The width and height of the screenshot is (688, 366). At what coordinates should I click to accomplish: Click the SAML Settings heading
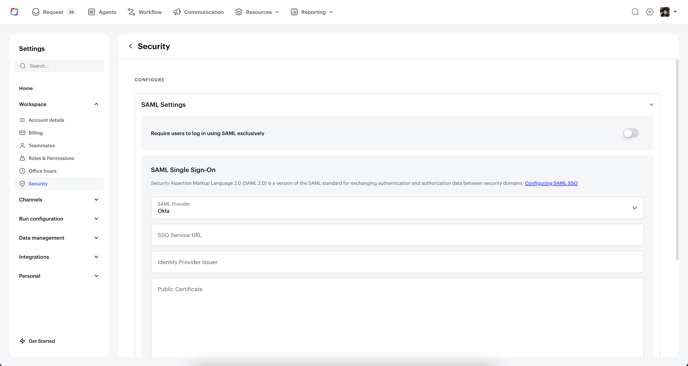[x=163, y=104]
